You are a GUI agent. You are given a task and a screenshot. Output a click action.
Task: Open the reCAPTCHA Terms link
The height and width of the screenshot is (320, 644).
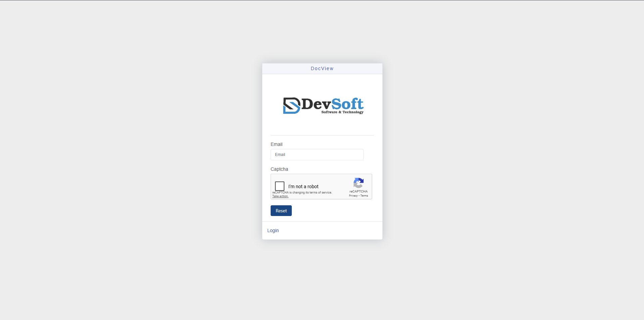tap(364, 196)
